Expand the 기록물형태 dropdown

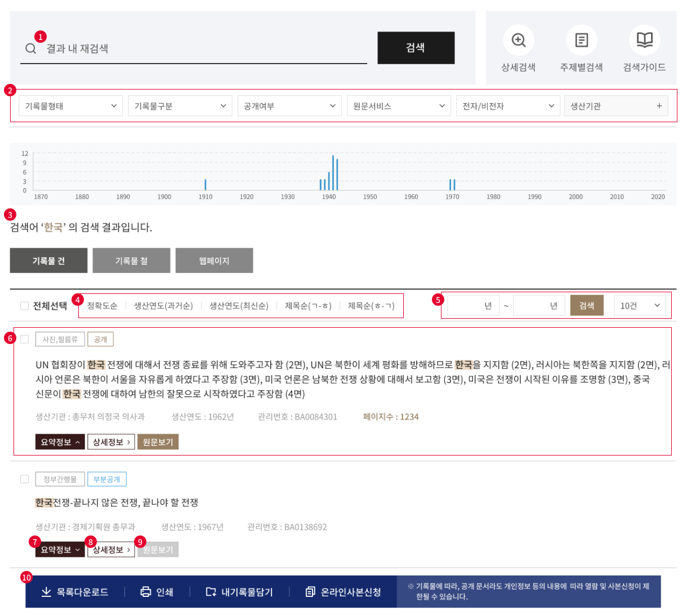click(70, 106)
